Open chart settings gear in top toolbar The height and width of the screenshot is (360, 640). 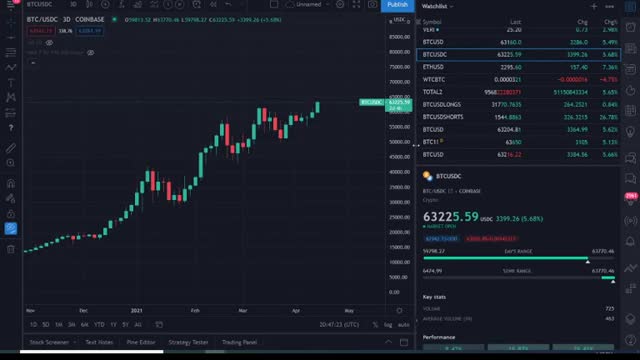pos(340,4)
